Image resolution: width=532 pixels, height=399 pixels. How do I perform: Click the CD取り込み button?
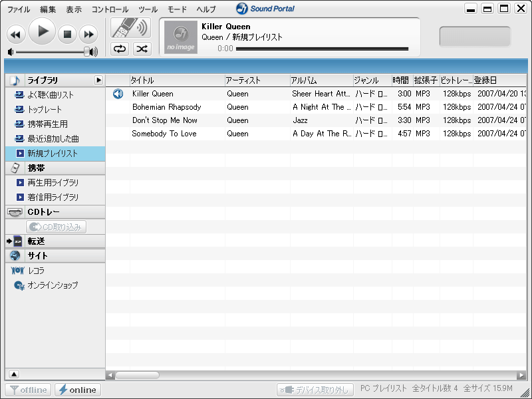coord(56,227)
